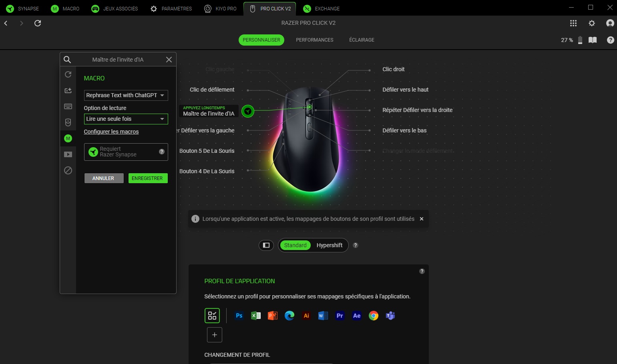Image resolution: width=617 pixels, height=364 pixels.
Task: Select the default (reset arrow) sidebar category
Action: [x=68, y=74]
